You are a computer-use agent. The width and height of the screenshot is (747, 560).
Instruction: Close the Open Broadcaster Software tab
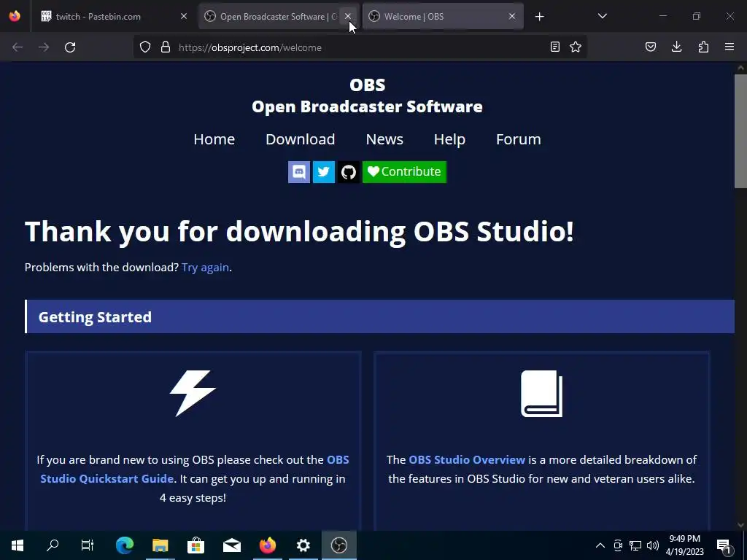(348, 17)
